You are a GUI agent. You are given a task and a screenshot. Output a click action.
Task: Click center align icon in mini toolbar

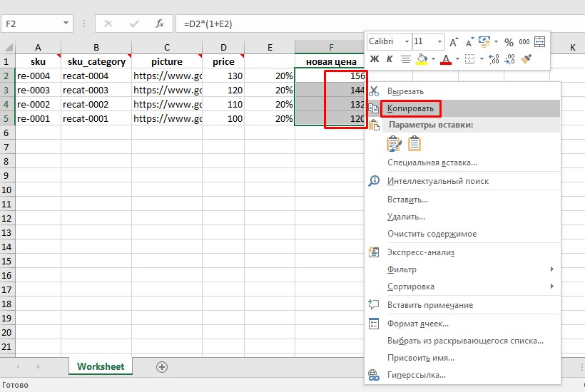click(x=405, y=59)
